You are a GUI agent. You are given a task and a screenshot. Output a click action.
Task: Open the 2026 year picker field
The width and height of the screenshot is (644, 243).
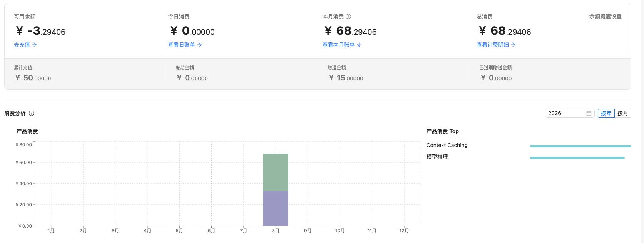(x=570, y=113)
